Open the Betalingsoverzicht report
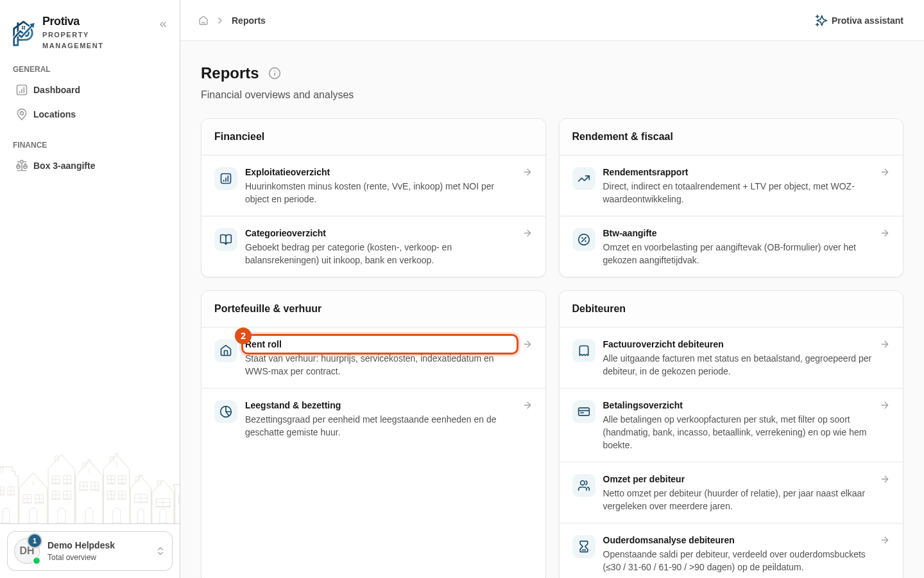The width and height of the screenshot is (924, 578). click(731, 425)
